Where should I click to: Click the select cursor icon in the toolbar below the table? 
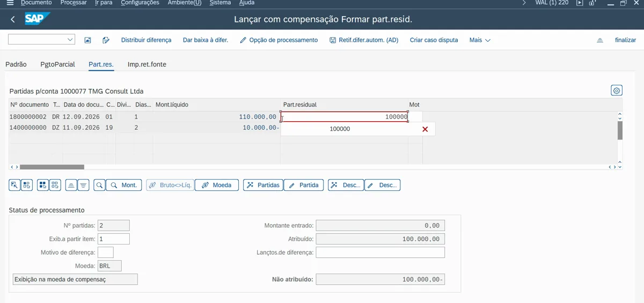pyautogui.click(x=14, y=185)
